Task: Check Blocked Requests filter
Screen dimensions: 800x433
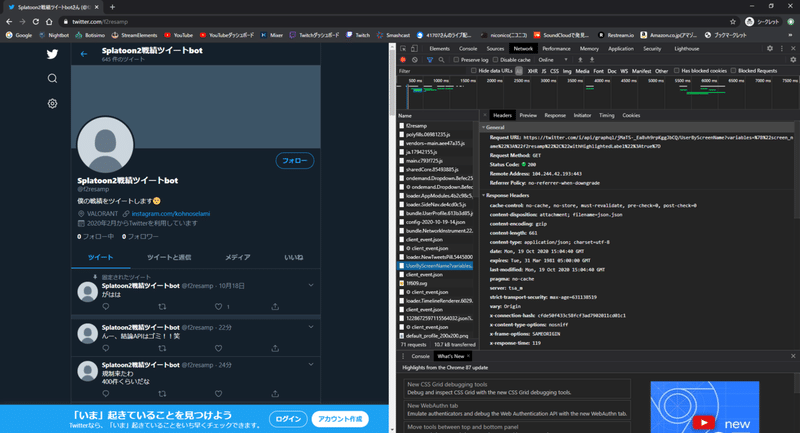Action: tap(733, 71)
